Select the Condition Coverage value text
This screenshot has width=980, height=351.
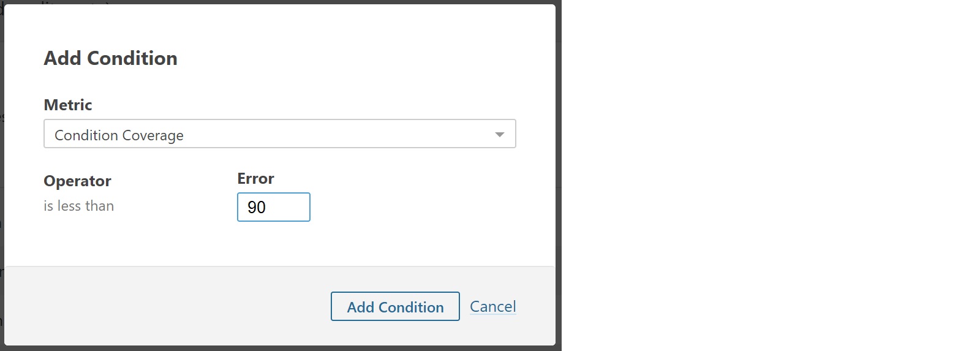[119, 135]
